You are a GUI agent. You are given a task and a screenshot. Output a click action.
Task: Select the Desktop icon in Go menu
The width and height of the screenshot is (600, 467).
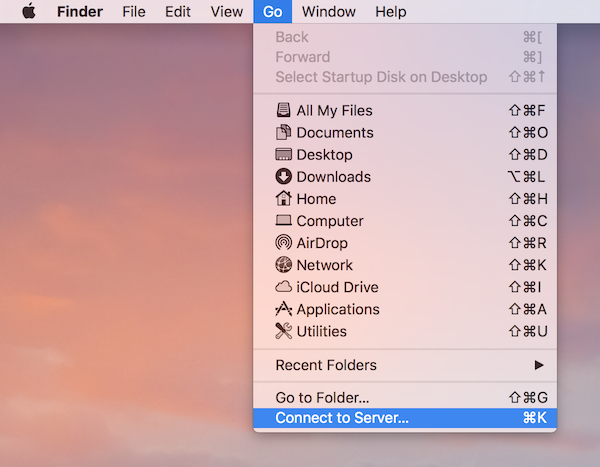tap(283, 154)
